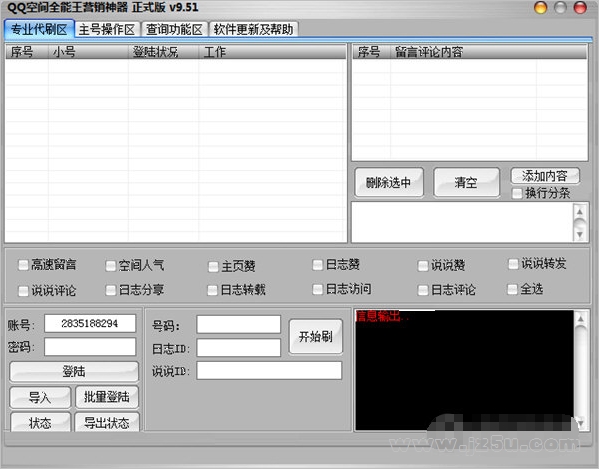Click the 小号 column header
The width and height of the screenshot is (599, 469).
[88, 52]
